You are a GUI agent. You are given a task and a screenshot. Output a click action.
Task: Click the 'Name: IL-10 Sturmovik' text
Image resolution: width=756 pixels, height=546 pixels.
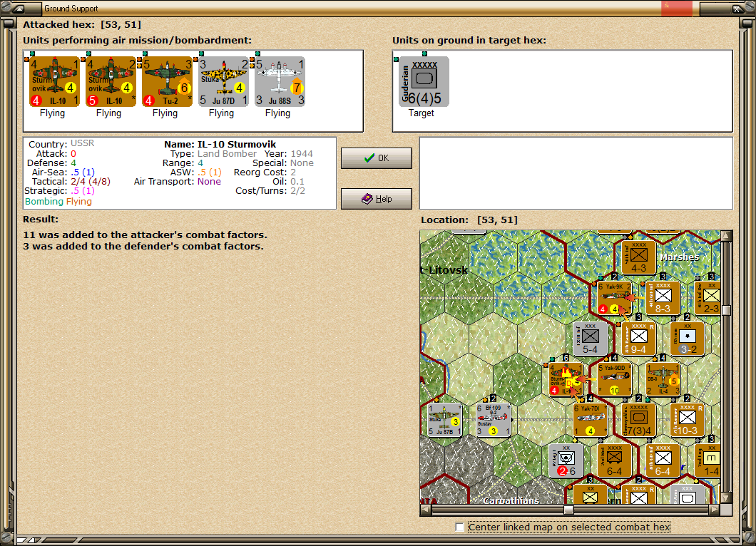[220, 144]
